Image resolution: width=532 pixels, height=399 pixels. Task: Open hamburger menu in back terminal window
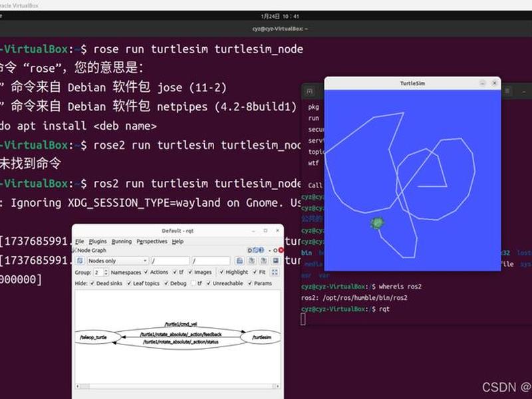pyautogui.click(x=507, y=91)
